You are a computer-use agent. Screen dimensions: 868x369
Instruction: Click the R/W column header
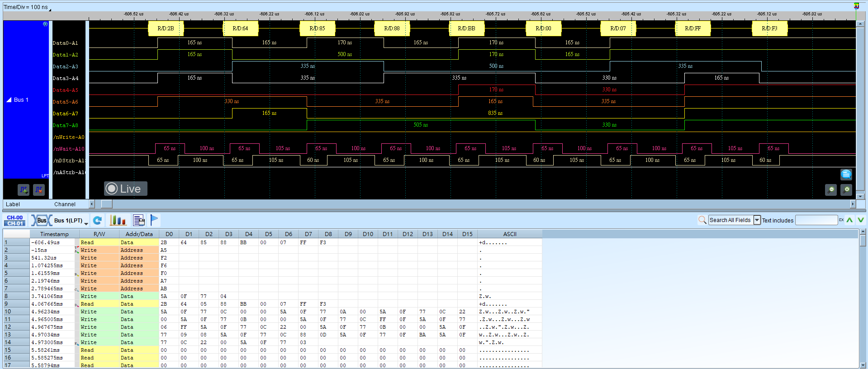point(99,234)
